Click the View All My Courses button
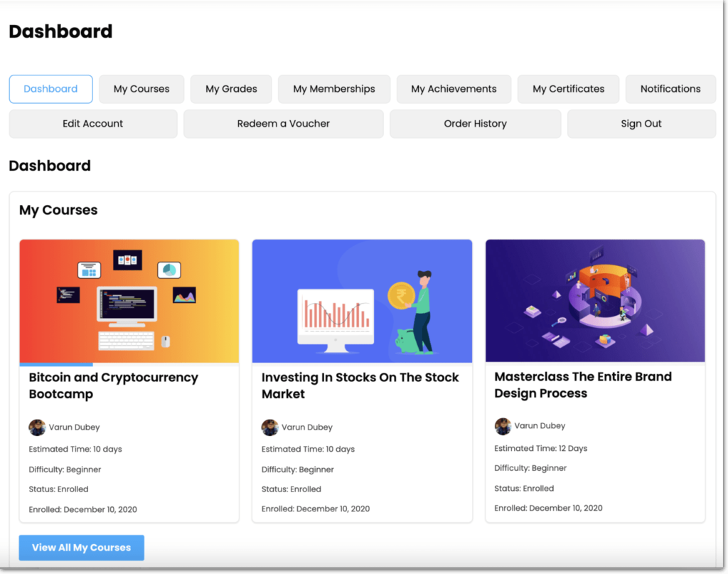The height and width of the screenshot is (574, 728). click(x=81, y=548)
